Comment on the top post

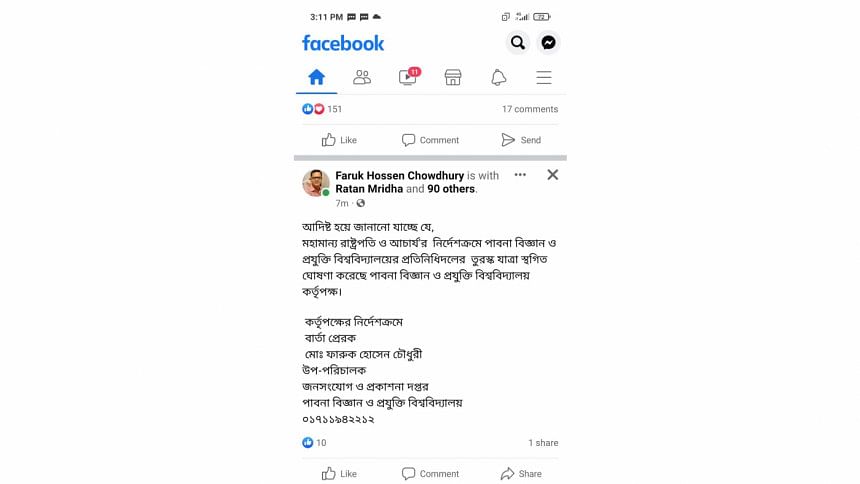431,140
